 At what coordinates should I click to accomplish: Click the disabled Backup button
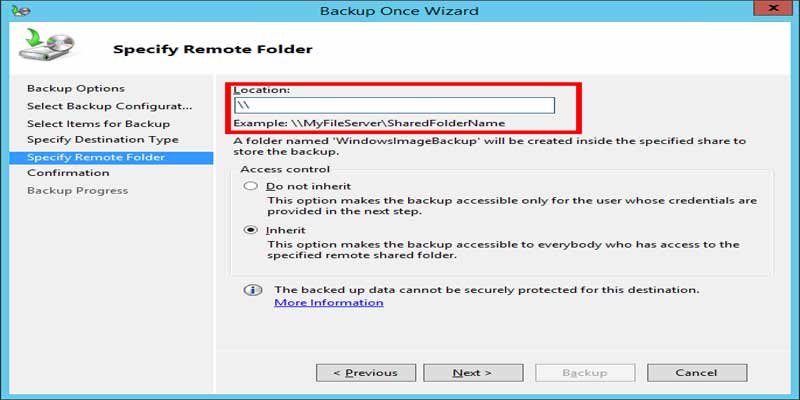pos(584,372)
